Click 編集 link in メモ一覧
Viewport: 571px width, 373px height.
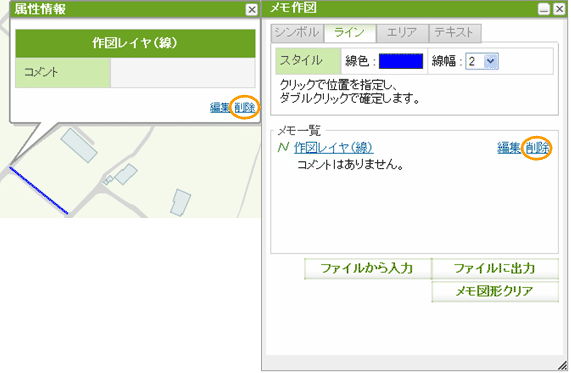click(509, 148)
